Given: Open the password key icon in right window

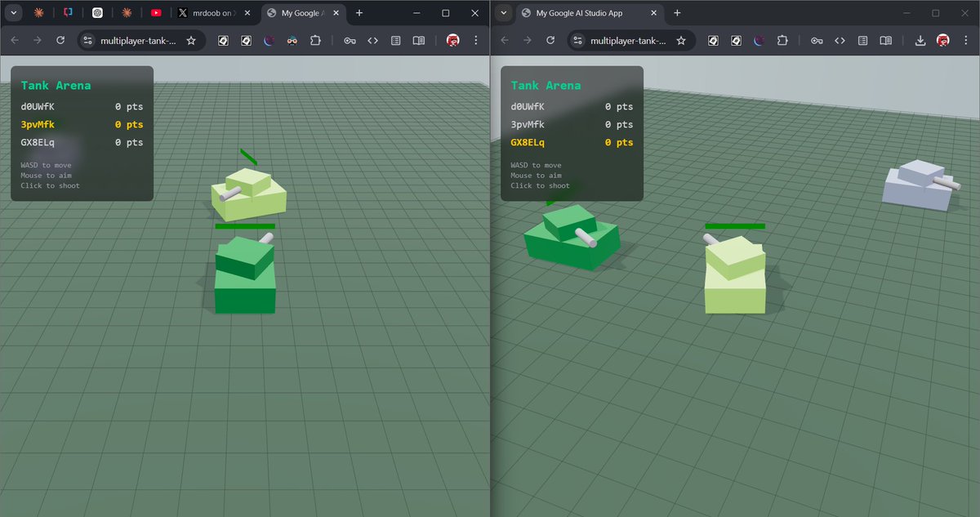Looking at the screenshot, I should [817, 40].
